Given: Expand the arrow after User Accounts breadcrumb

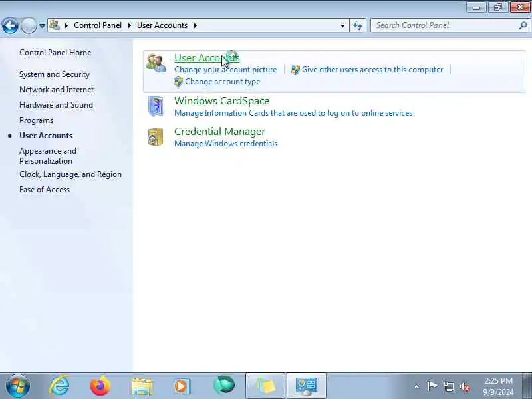Looking at the screenshot, I should [196, 25].
